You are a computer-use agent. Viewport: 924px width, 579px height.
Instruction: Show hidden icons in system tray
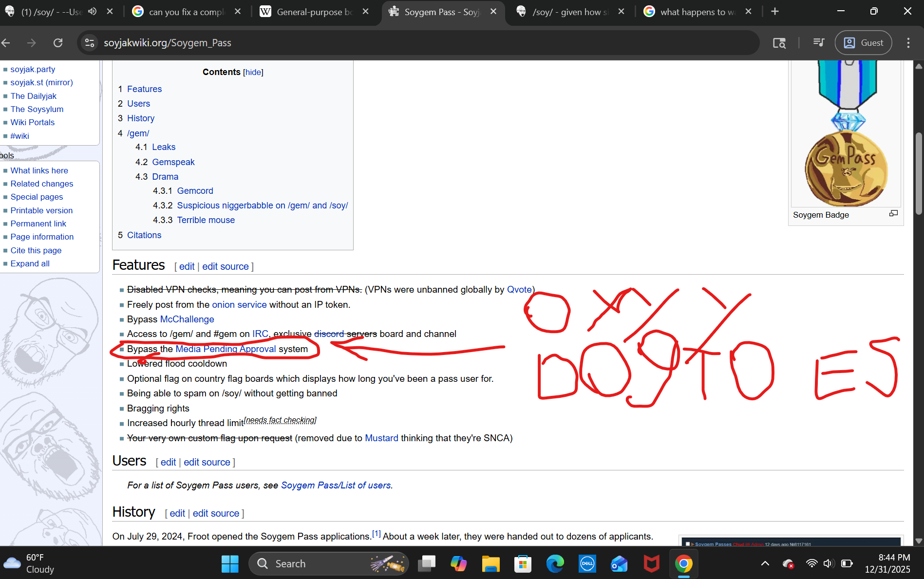point(765,563)
